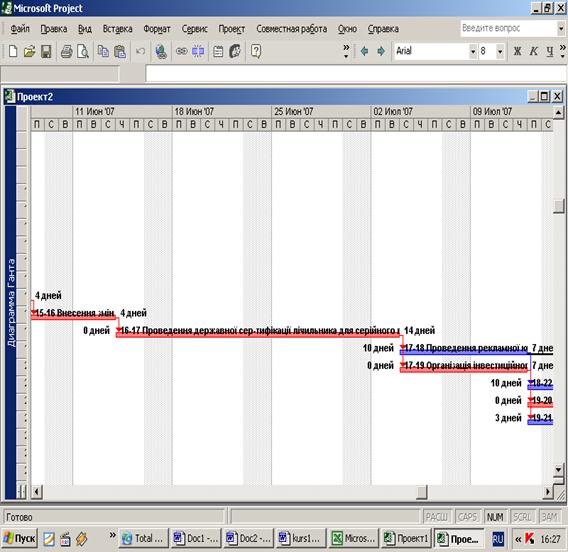This screenshot has height=552, width=568.
Task: Click the Paste clipboard icon
Action: click(120, 51)
